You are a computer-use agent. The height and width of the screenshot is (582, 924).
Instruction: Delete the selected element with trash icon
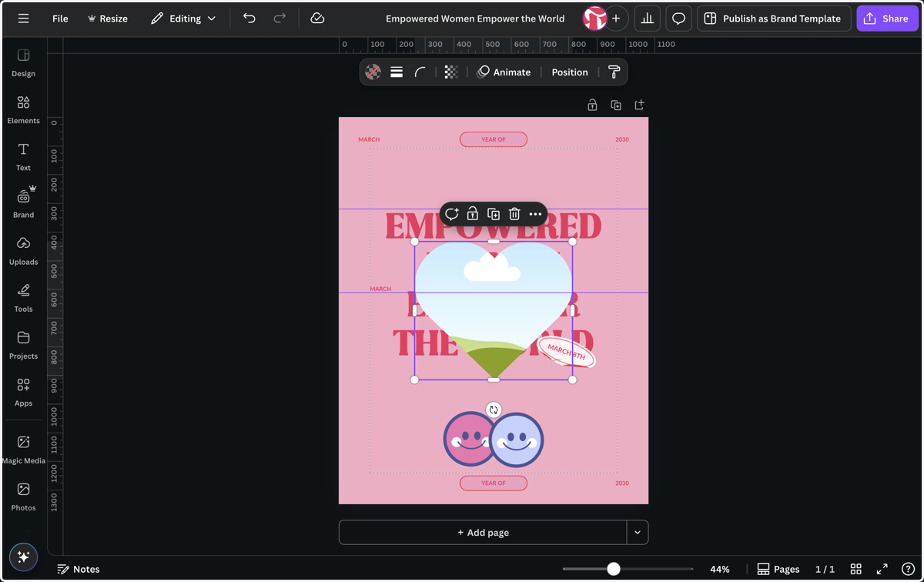(x=514, y=214)
